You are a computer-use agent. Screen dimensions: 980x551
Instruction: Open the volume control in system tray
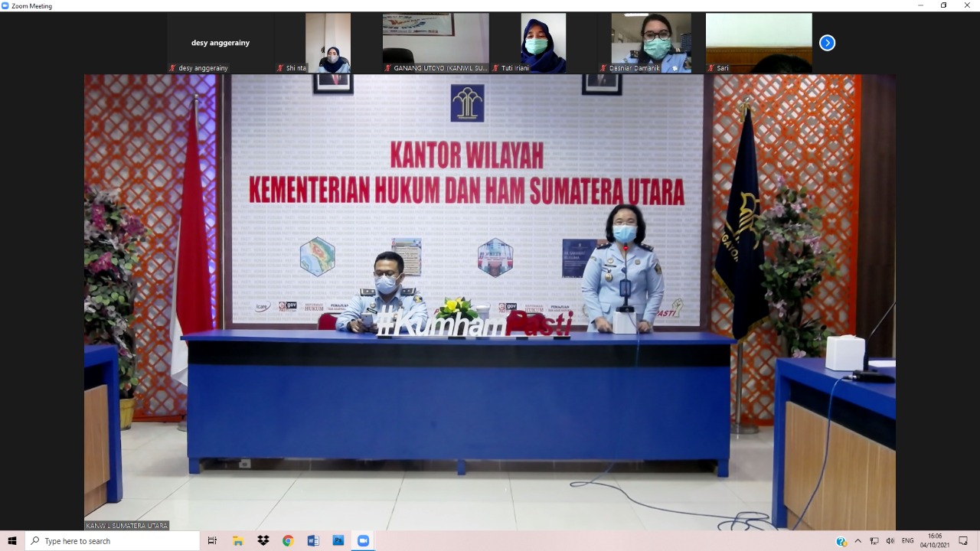(x=890, y=541)
